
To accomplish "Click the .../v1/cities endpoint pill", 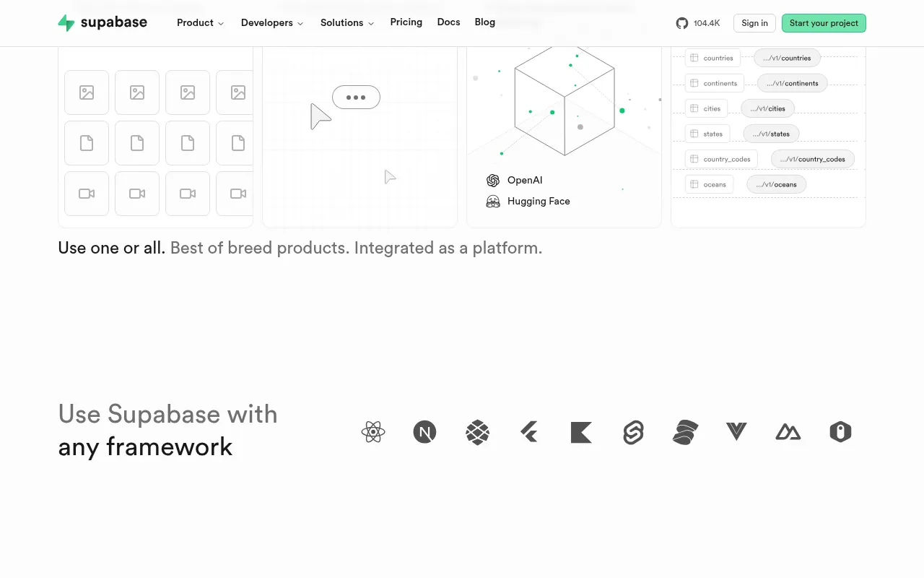I will [768, 108].
